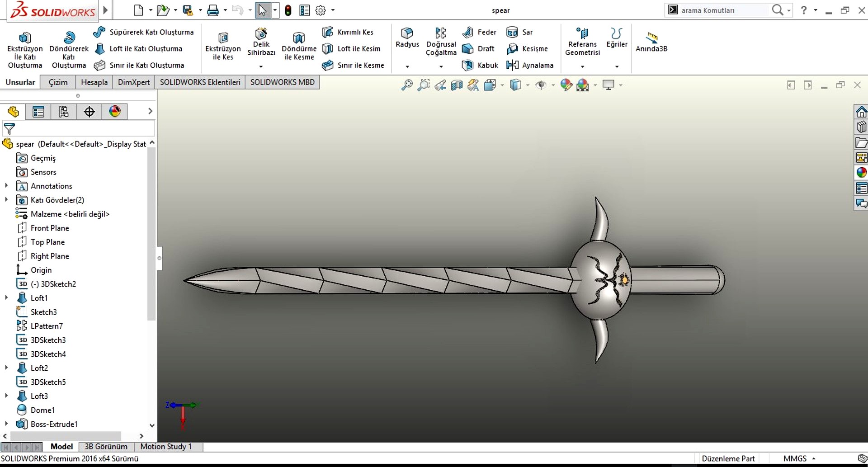Expand the Loft1 feature in the tree
This screenshot has width=868, height=467.
[x=6, y=297]
